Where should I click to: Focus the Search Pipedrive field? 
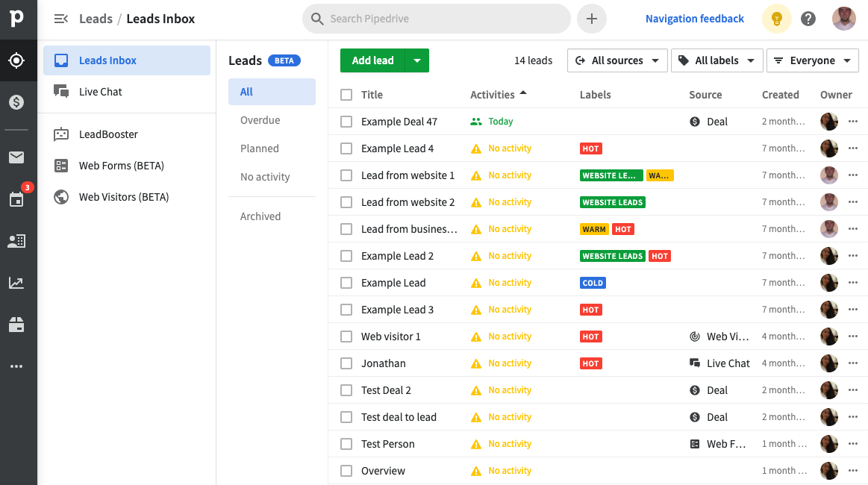click(436, 19)
